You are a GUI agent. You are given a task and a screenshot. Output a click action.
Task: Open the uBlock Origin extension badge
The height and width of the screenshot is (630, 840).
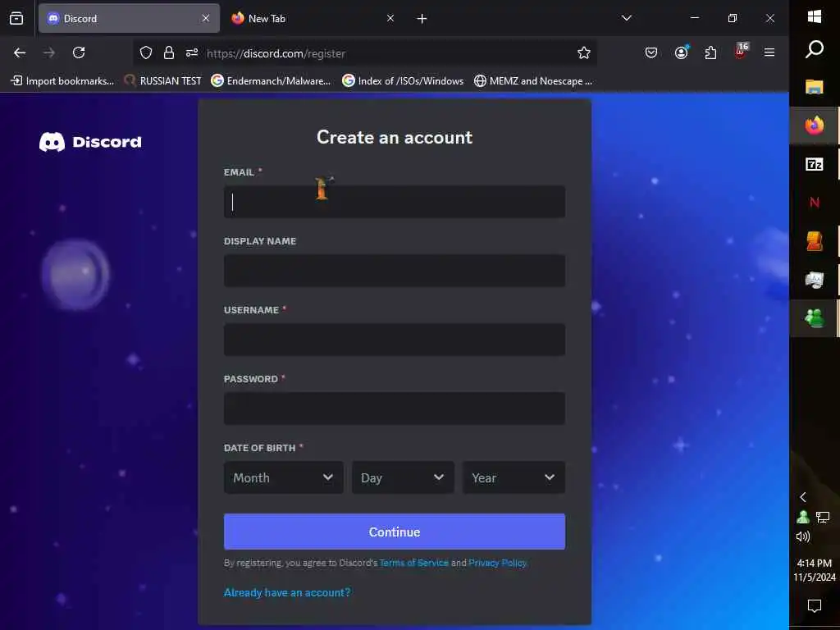click(741, 52)
